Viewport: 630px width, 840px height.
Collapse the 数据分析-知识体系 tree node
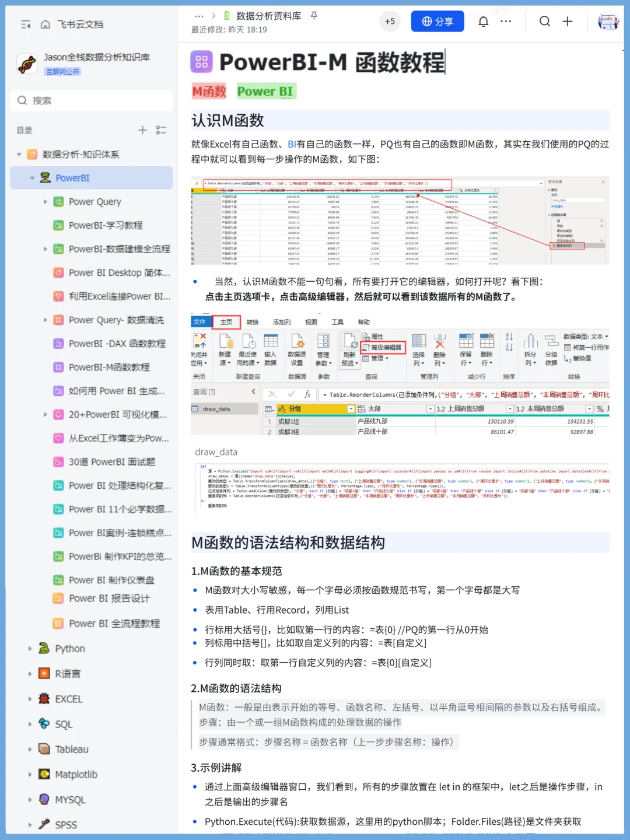pyautogui.click(x=19, y=155)
